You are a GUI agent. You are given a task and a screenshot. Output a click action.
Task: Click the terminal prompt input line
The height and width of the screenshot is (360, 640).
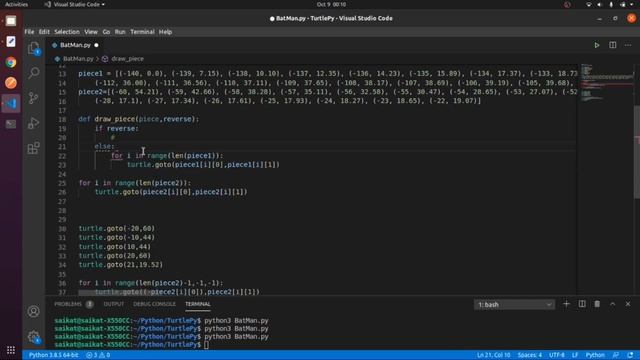[x=206, y=344]
